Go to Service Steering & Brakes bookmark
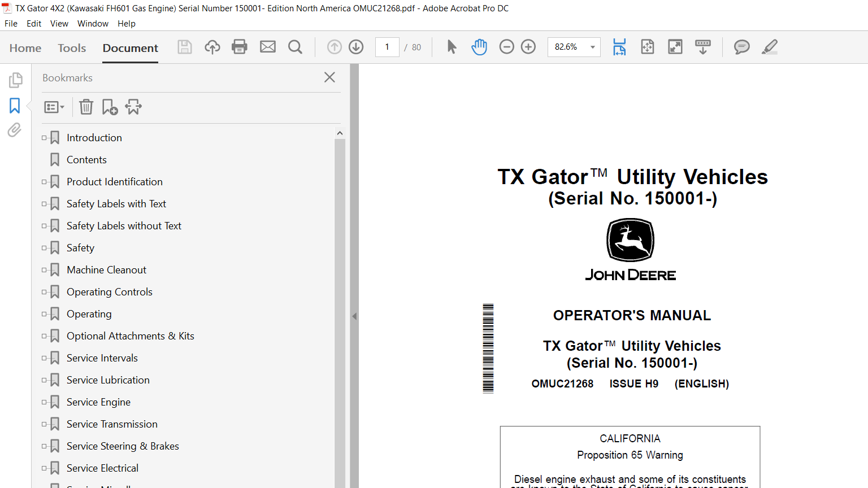 123,446
